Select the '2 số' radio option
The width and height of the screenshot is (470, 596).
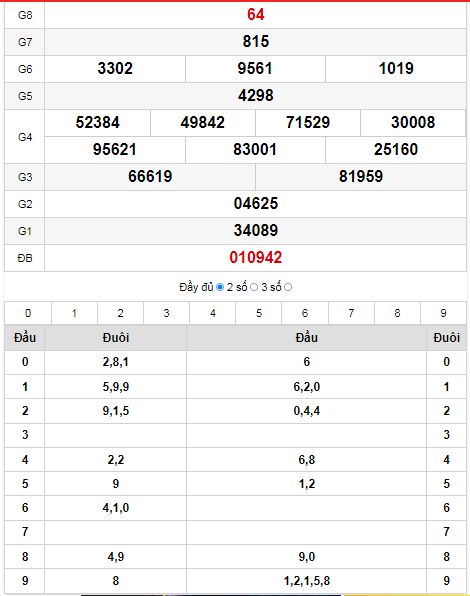tap(254, 287)
